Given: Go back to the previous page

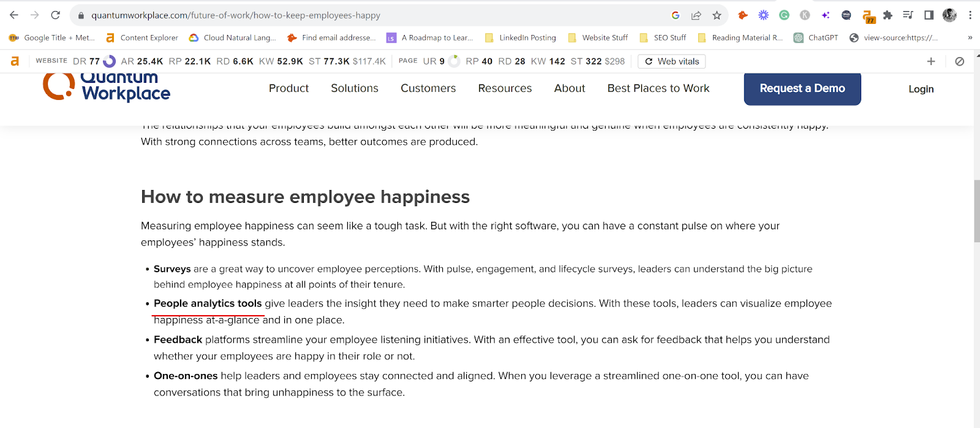Looking at the screenshot, I should 14,15.
